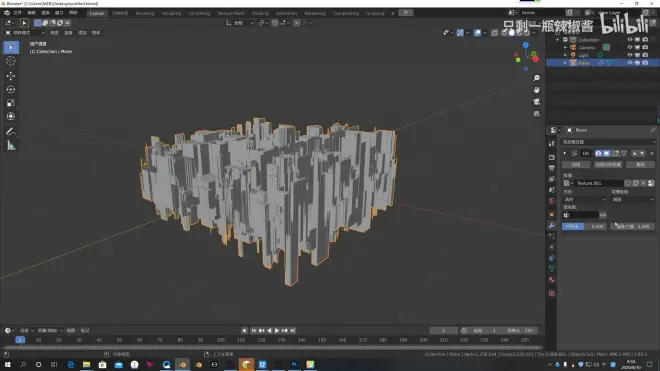The height and width of the screenshot is (371, 660).
Task: Click the Texture.001 name field
Action: 599,183
